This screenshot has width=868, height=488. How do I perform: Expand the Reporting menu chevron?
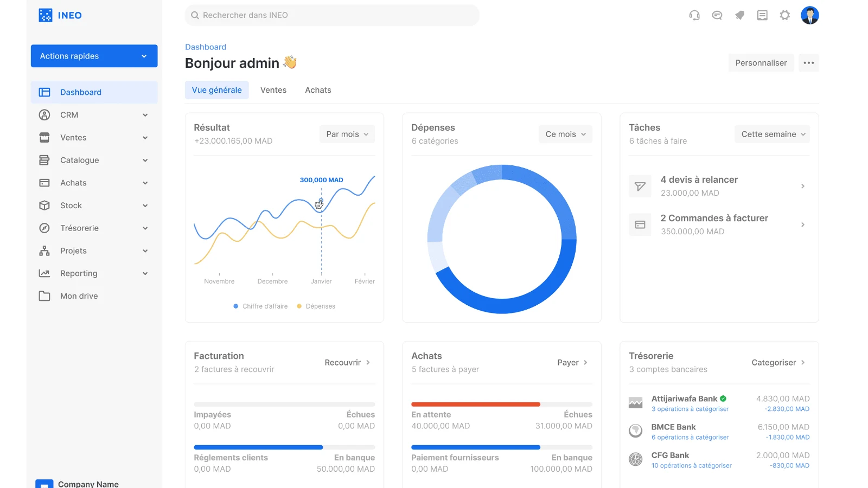145,273
